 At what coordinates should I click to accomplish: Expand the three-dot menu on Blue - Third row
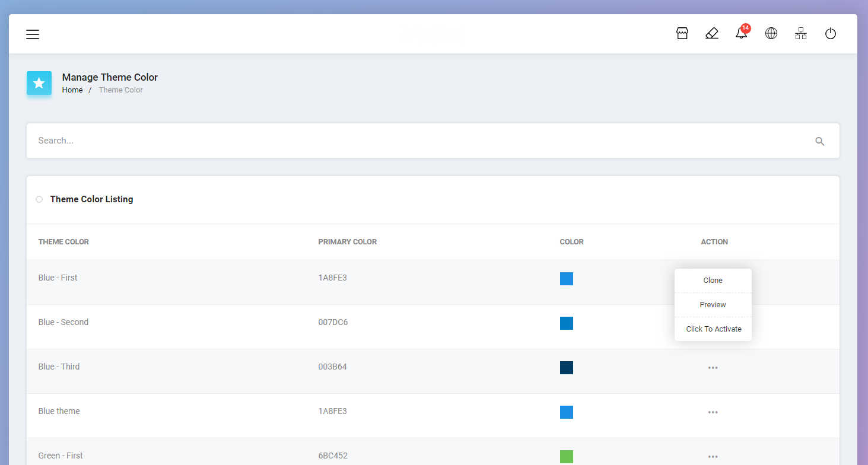[713, 367]
